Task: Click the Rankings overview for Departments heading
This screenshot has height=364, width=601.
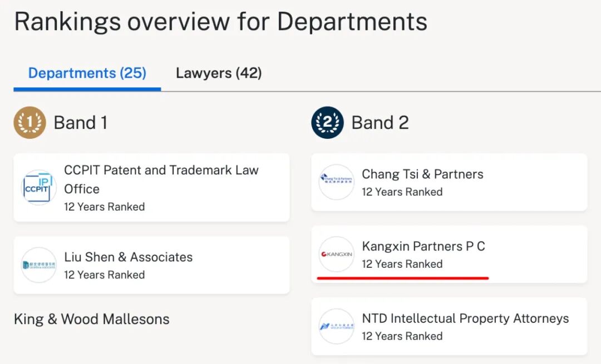Action: [x=221, y=22]
